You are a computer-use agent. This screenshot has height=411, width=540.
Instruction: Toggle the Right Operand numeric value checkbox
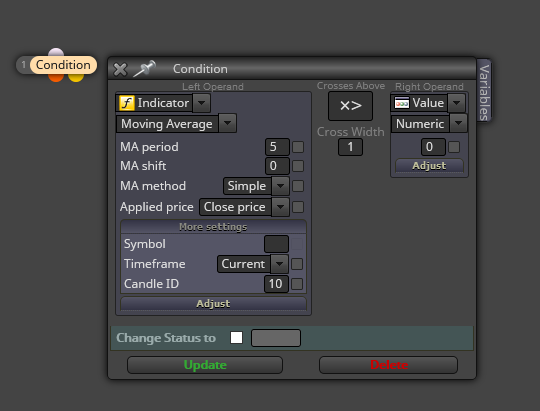click(454, 147)
